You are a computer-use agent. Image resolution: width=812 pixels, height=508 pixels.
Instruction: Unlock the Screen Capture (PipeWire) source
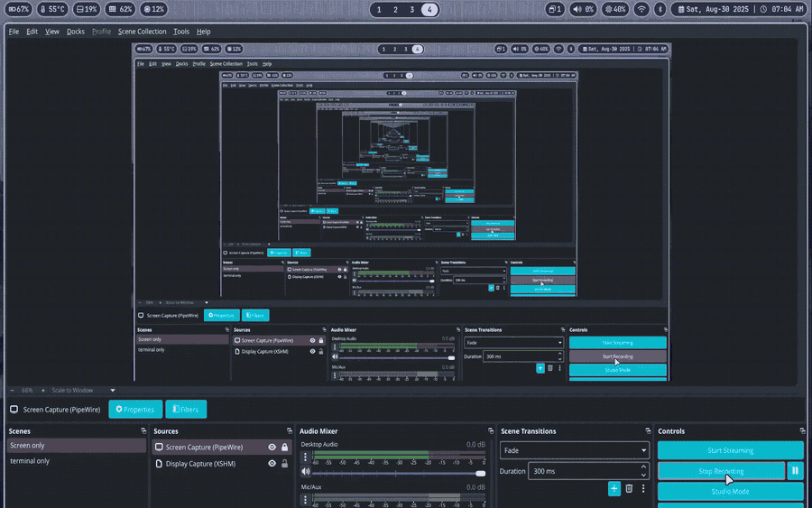tap(284, 447)
